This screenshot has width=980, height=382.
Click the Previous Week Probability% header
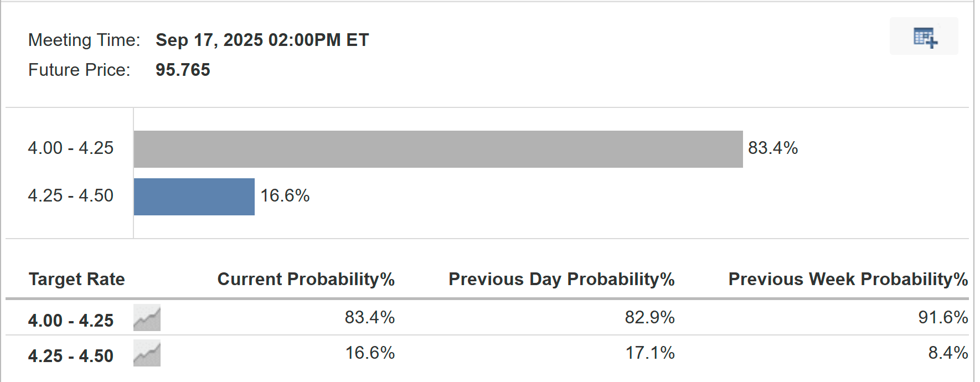[x=848, y=279]
